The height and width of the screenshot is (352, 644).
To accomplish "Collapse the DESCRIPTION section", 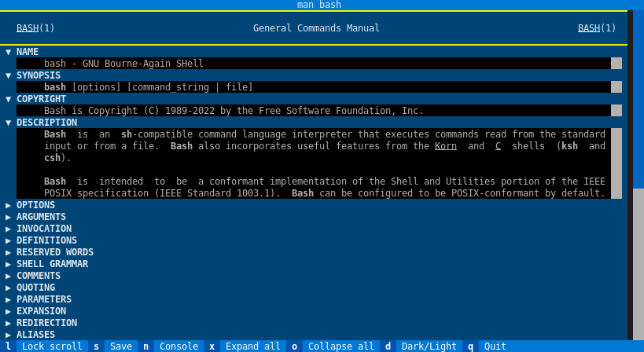I will click(x=46, y=123).
